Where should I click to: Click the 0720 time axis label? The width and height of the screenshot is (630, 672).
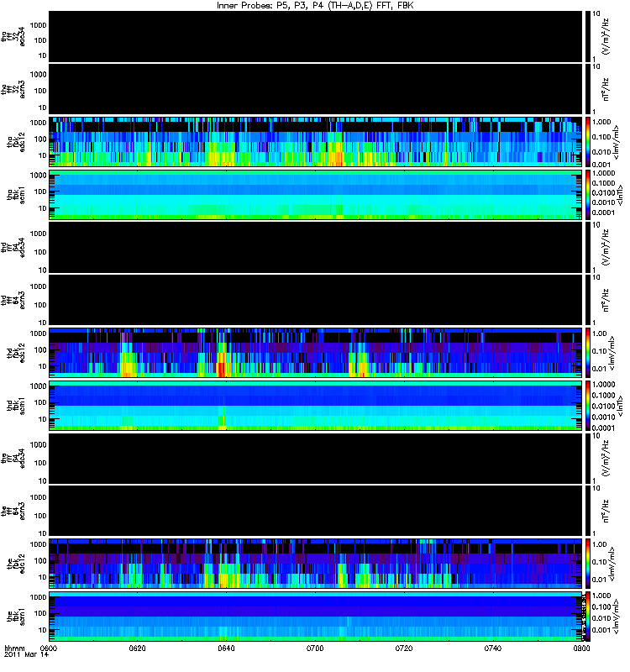(x=404, y=648)
